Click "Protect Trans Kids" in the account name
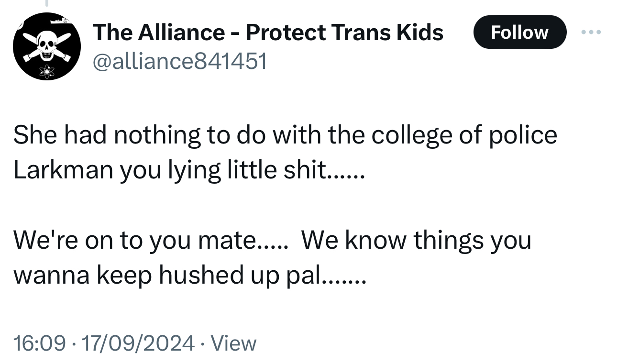This screenshot has height=364, width=617. pos(344,33)
